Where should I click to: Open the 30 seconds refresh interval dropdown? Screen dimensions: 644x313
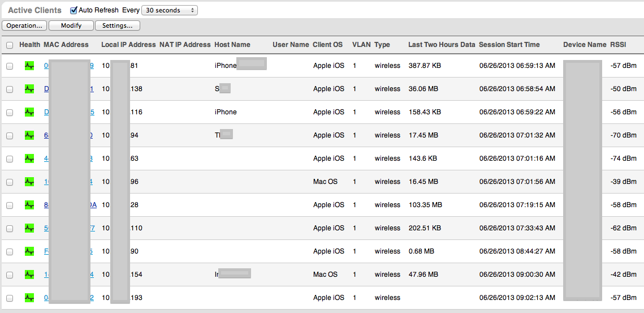pyautogui.click(x=169, y=10)
